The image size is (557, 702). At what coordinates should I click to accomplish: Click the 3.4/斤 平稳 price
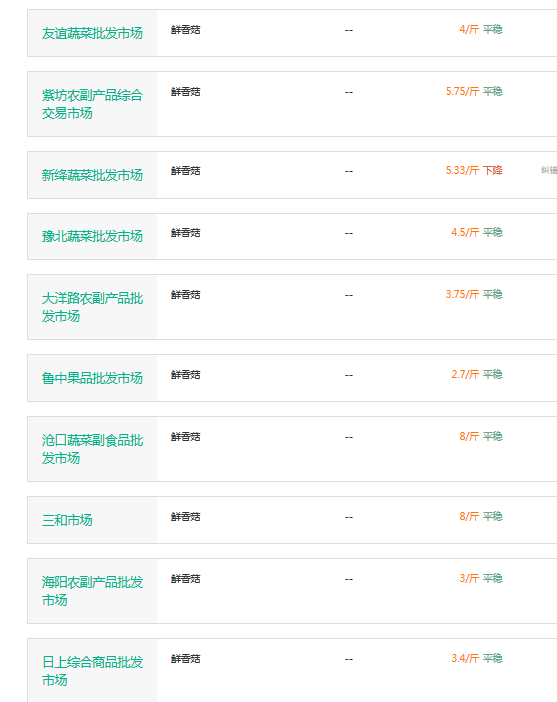[x=476, y=658]
